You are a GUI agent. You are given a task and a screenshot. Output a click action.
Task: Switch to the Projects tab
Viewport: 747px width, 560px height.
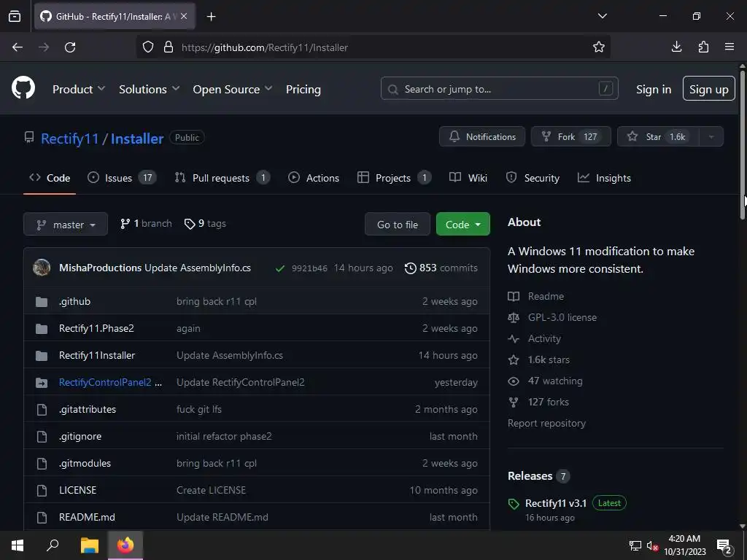[x=394, y=178]
